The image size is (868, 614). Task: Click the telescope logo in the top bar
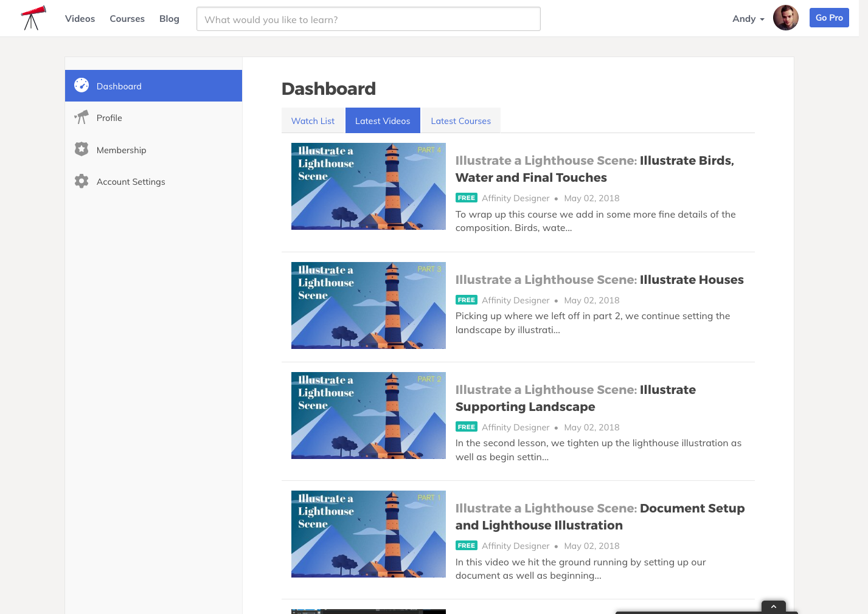32,18
